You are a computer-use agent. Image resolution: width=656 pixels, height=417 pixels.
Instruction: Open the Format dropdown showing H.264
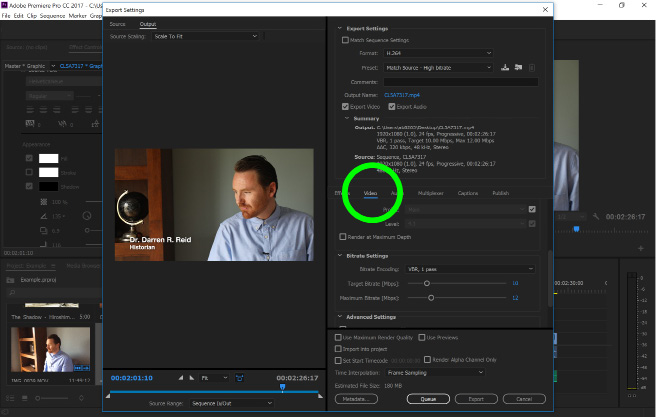(x=438, y=53)
